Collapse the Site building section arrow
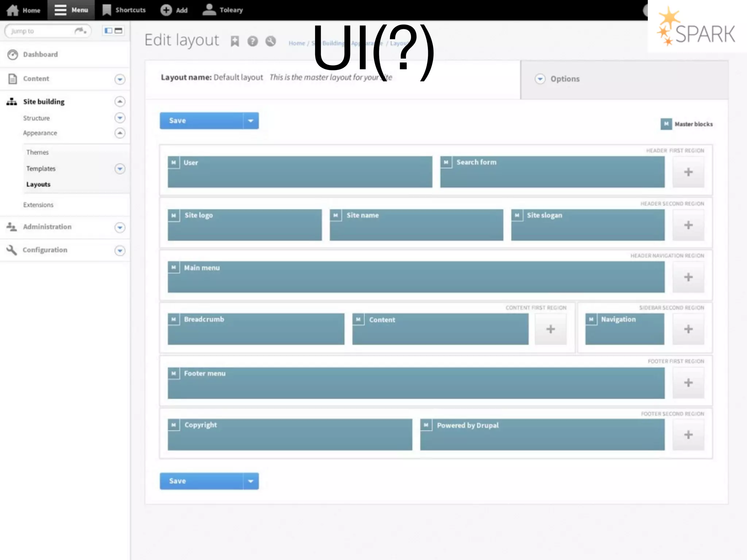 pyautogui.click(x=120, y=101)
